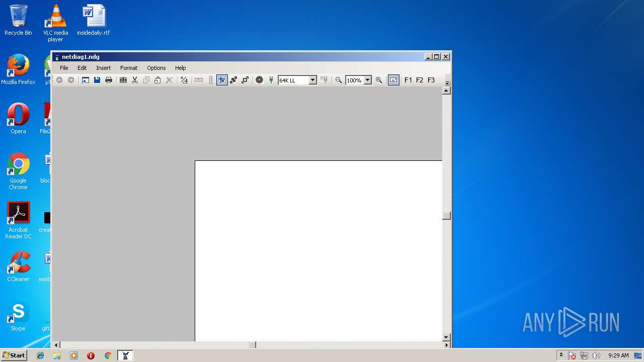Click the Copy icon in the toolbar
Viewport: 644px width, 362px height.
(x=146, y=80)
